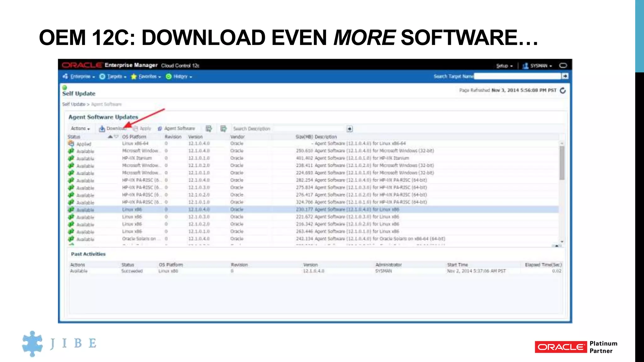
Task: Click scrollbar down arrow in updates table
Action: click(x=562, y=242)
